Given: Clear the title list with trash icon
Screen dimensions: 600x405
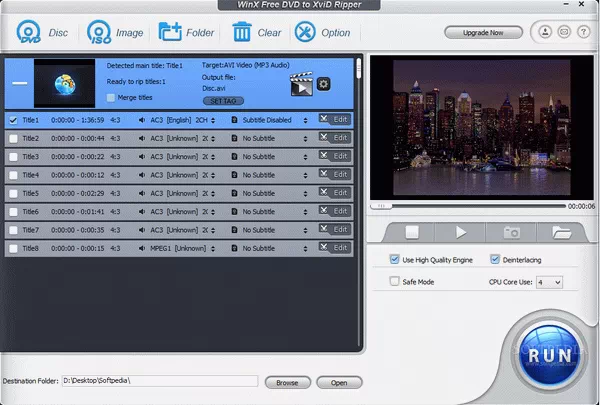Looking at the screenshot, I should 242,32.
